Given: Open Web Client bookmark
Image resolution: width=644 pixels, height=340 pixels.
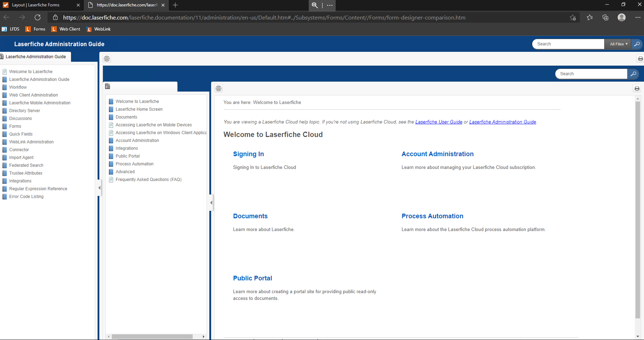Looking at the screenshot, I should [66, 29].
